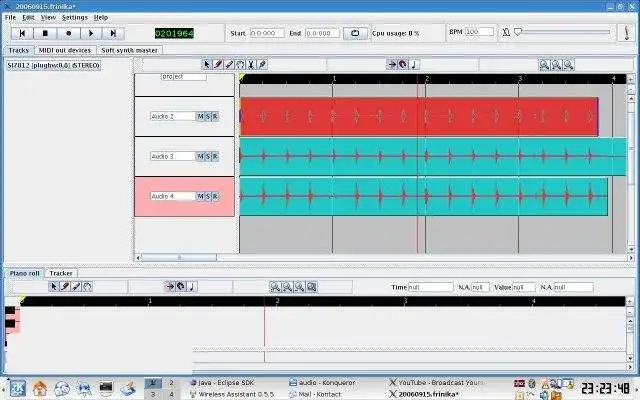Click first zoom icon in tracks toolbar
The height and width of the screenshot is (400, 640).
click(x=544, y=65)
